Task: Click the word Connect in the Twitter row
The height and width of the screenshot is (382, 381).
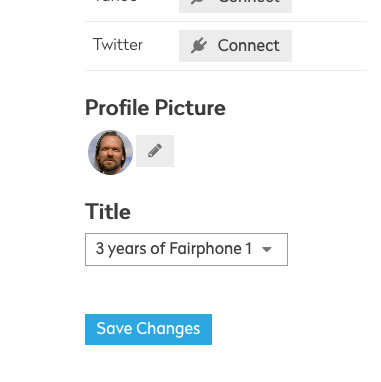Action: 248,46
